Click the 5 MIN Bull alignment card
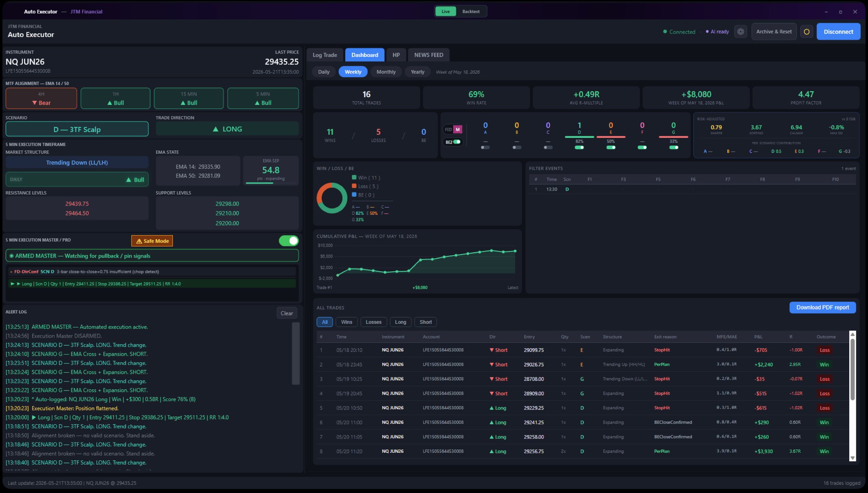This screenshot has width=868, height=493. point(263,98)
